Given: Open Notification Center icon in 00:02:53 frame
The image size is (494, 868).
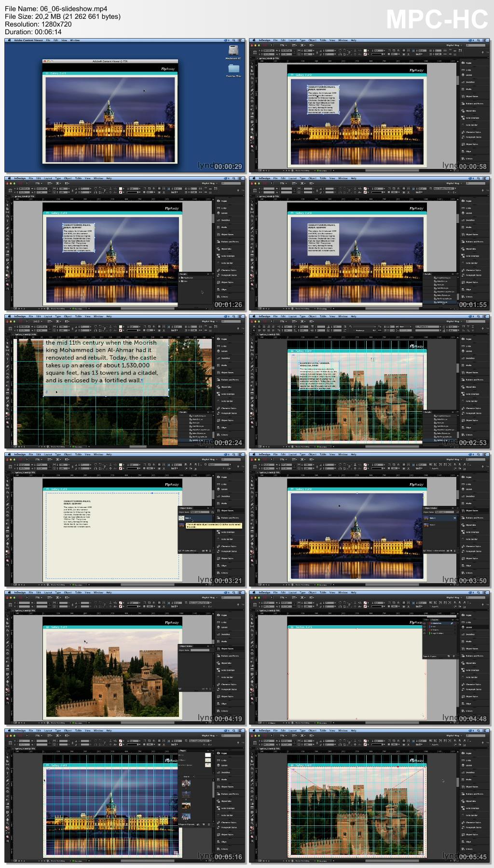Looking at the screenshot, I should pyautogui.click(x=484, y=316).
